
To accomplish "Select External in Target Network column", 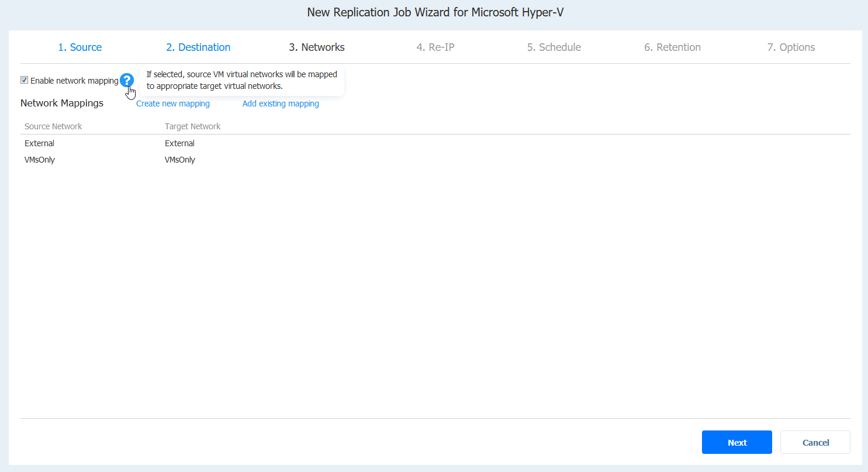I will click(x=180, y=143).
